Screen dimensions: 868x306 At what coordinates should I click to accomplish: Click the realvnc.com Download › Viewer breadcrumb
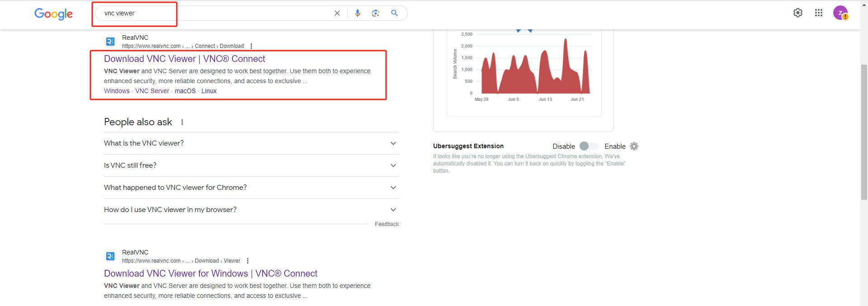coord(181,261)
